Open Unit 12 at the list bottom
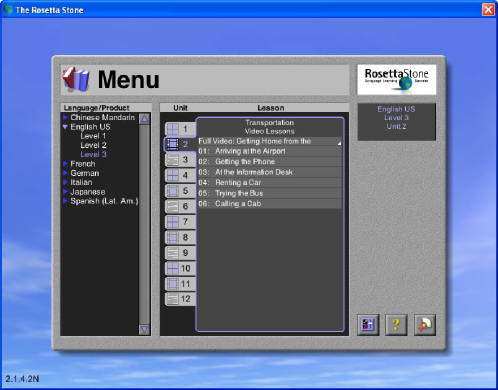This screenshot has height=390, width=498. 180,299
